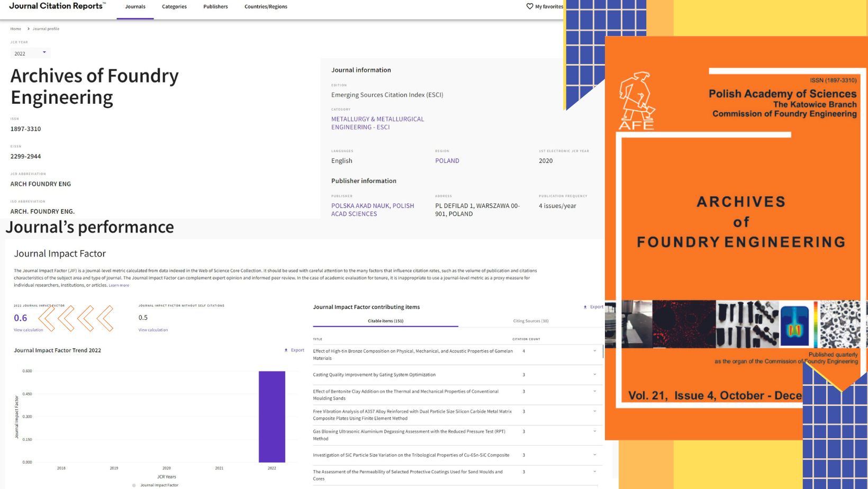Expand the Bentonite Clay Addition row
The image size is (868, 489).
[595, 392]
